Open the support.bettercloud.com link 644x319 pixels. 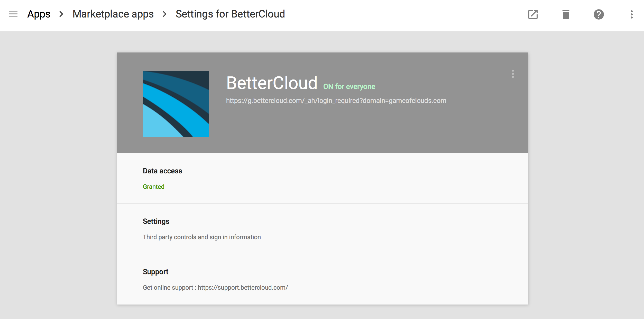click(243, 288)
